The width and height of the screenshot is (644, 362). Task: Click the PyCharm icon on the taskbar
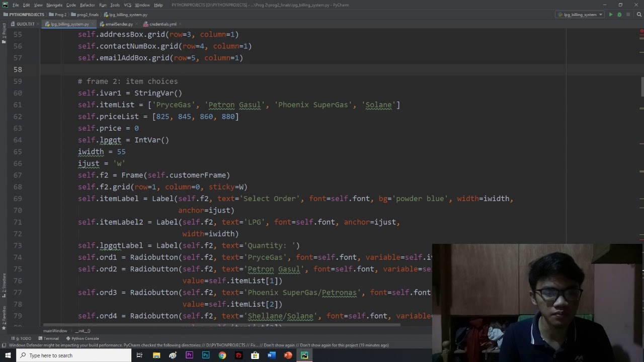click(x=304, y=355)
